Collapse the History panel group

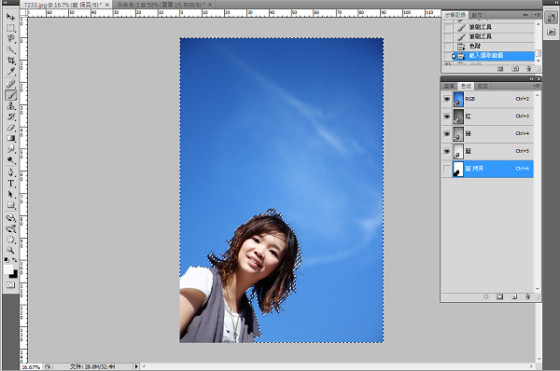(526, 15)
